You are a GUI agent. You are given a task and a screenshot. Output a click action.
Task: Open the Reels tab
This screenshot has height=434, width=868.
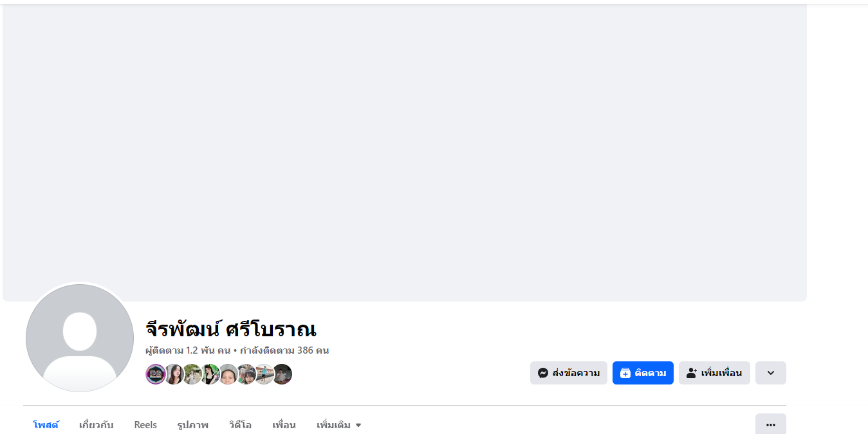pyautogui.click(x=145, y=425)
